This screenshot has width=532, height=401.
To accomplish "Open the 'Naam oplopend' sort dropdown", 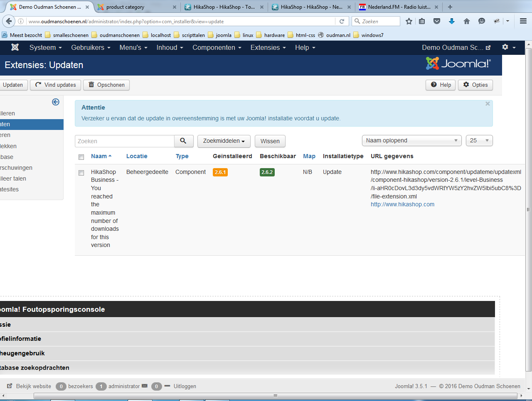I will [x=412, y=141].
